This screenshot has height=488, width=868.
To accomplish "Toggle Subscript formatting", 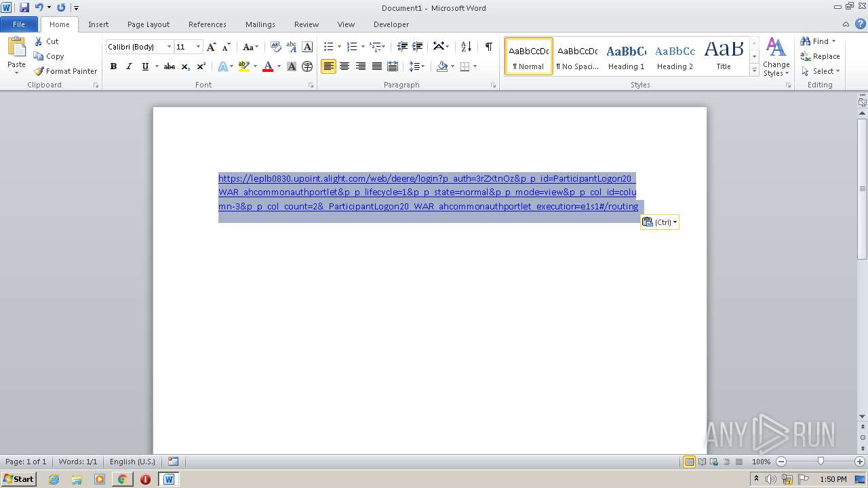I will pyautogui.click(x=185, y=66).
